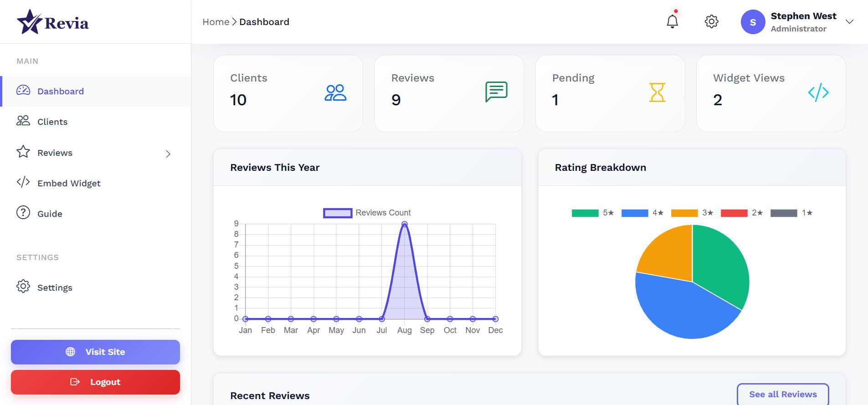This screenshot has width=868, height=405.
Task: Click the gear icon in the header
Action: (711, 21)
